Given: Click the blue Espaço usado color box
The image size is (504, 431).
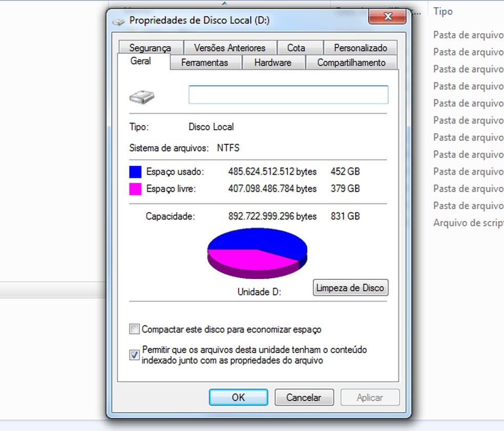Looking at the screenshot, I should tap(135, 172).
